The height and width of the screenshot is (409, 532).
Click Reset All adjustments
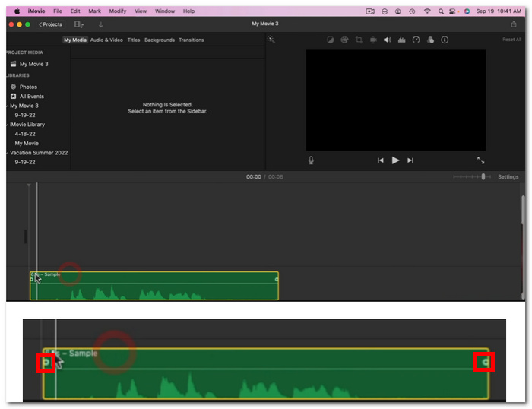(511, 40)
